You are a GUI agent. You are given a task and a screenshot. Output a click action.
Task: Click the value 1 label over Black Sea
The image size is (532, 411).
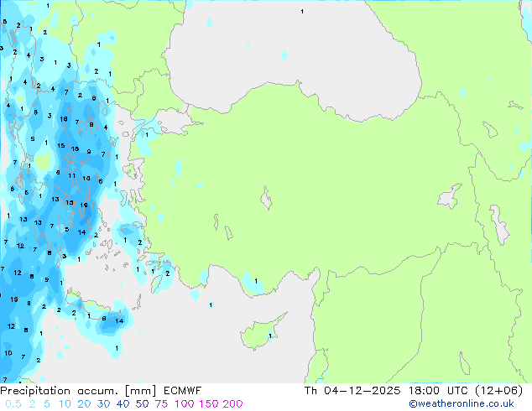coord(302,12)
